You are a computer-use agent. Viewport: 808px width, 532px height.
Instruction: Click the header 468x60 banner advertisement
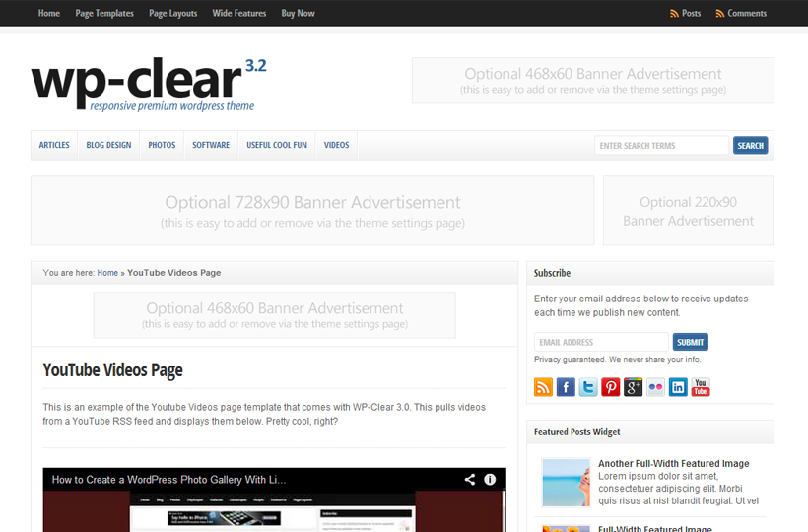coord(592,81)
